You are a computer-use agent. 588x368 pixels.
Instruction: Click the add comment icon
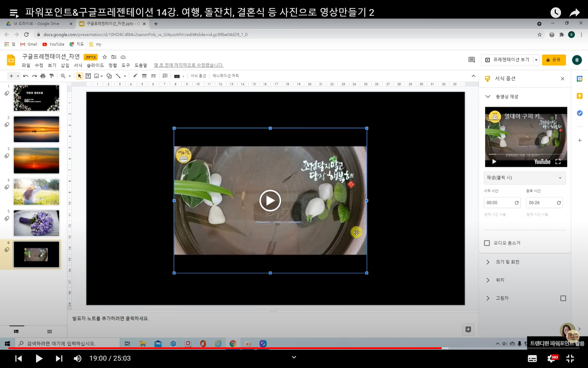(165, 76)
